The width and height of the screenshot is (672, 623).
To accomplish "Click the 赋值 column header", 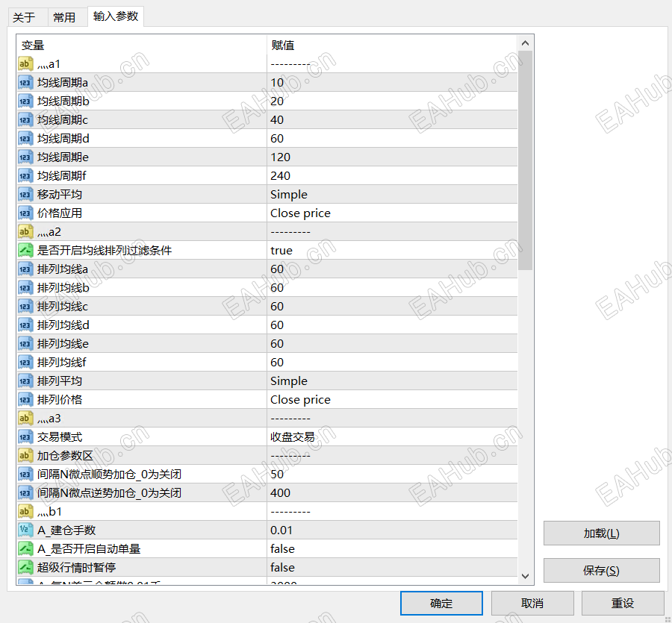I will (x=392, y=45).
